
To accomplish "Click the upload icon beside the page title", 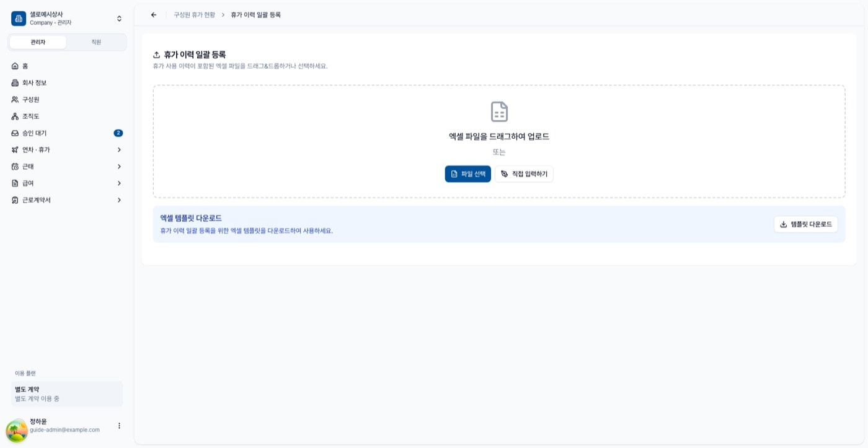I will 157,55.
